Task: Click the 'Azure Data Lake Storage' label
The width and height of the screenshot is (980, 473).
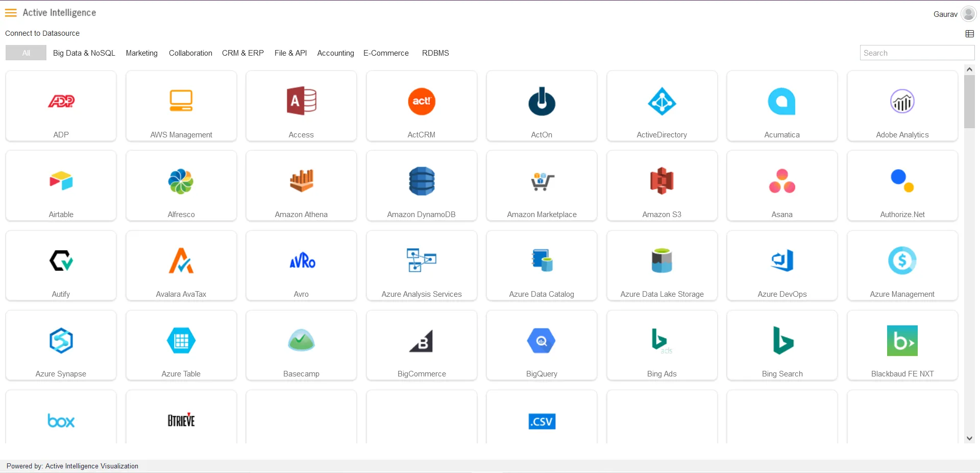Action: pos(662,294)
